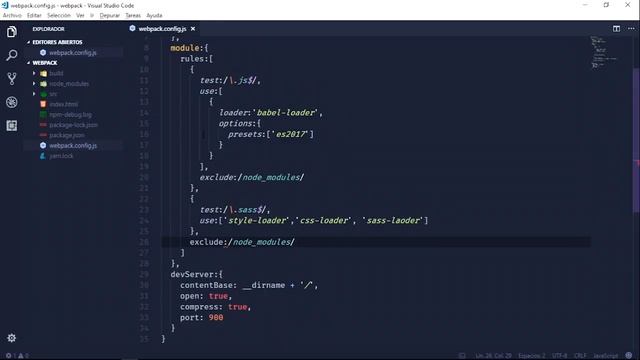
Task: Open the Debug view icon
Action: 11,102
